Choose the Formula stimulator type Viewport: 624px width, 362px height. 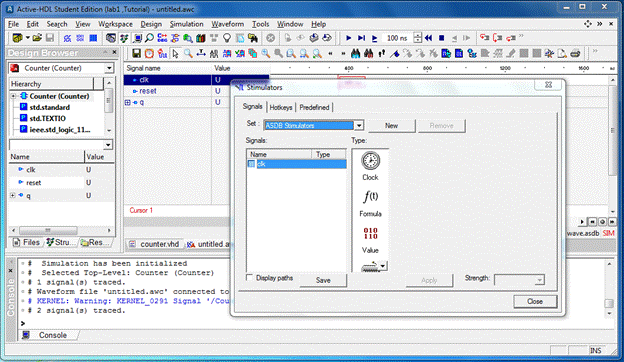(x=370, y=203)
